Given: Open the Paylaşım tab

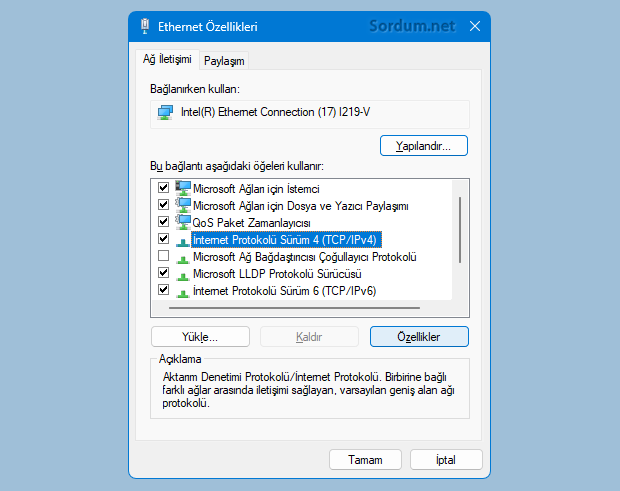Looking at the screenshot, I should pyautogui.click(x=224, y=61).
